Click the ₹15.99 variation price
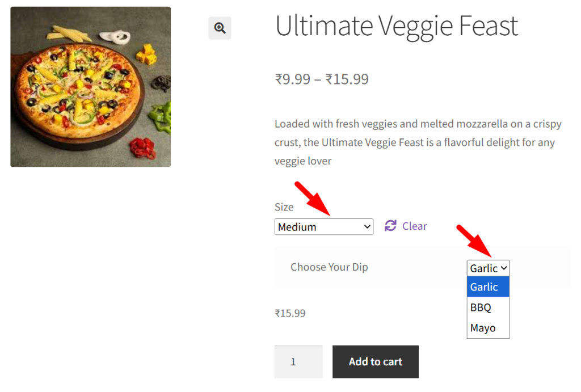This screenshot has width=581, height=392. pos(290,313)
